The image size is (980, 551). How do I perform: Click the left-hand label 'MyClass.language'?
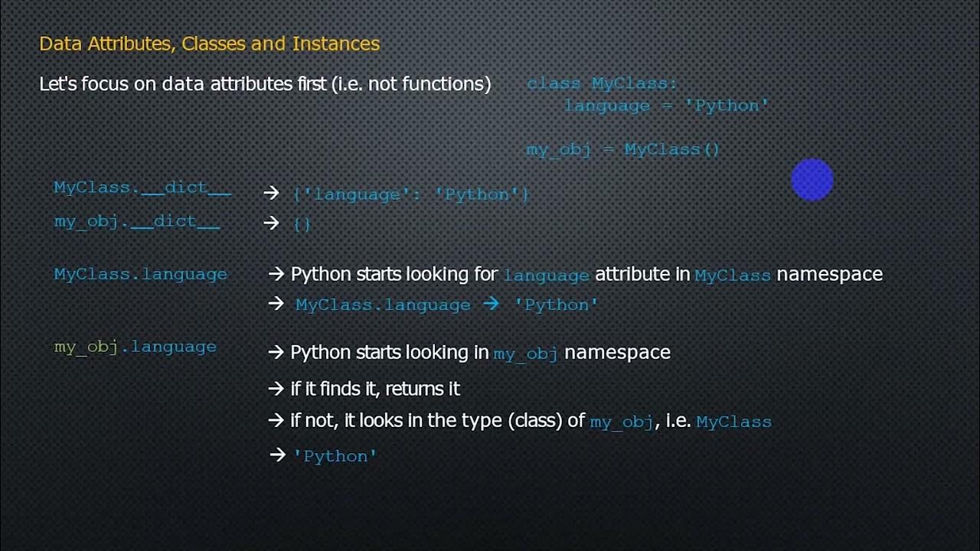(140, 274)
